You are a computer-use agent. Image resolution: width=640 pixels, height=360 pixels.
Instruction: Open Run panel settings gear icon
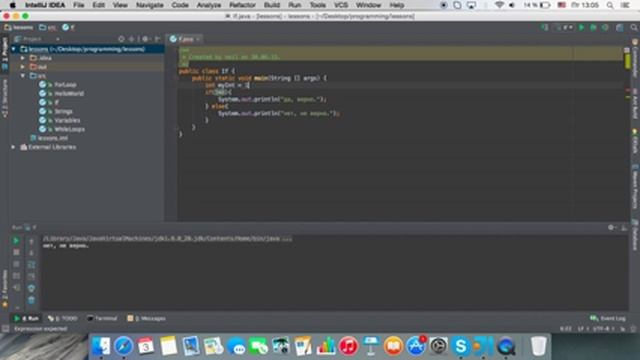(x=611, y=227)
